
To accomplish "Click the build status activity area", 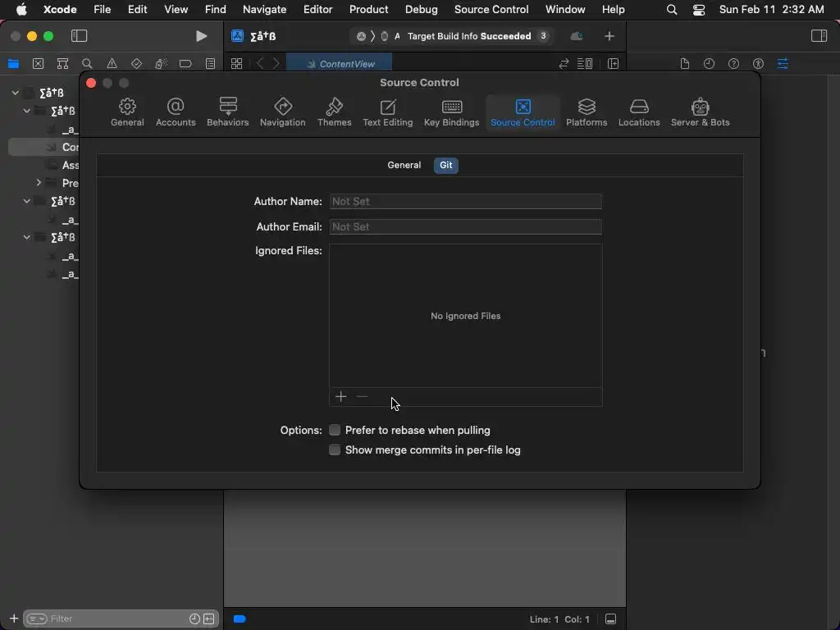I will (453, 36).
